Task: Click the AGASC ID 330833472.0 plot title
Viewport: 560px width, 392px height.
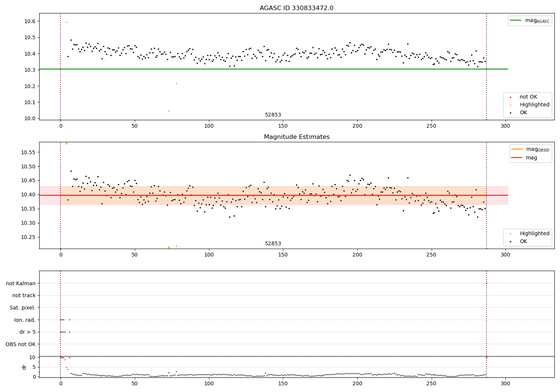Action: coord(296,8)
